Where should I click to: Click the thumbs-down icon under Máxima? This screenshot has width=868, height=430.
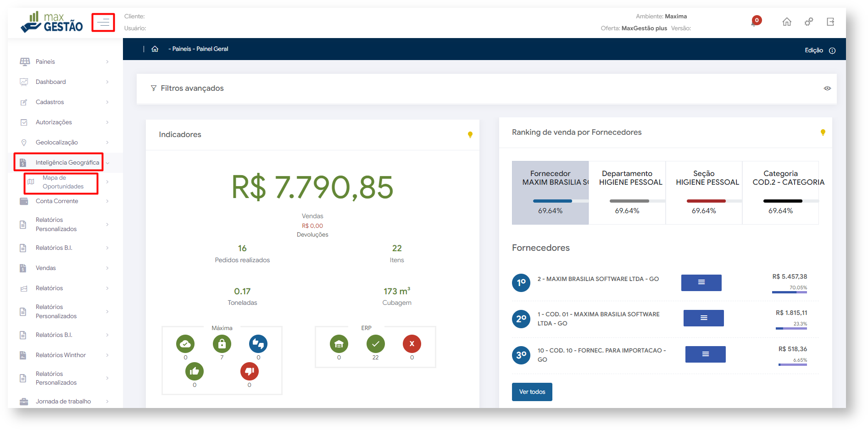250,371
